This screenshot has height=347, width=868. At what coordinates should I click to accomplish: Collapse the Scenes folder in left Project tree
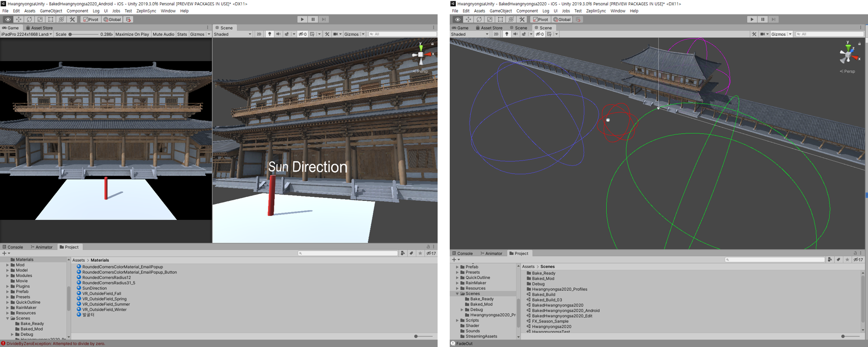(x=8, y=318)
